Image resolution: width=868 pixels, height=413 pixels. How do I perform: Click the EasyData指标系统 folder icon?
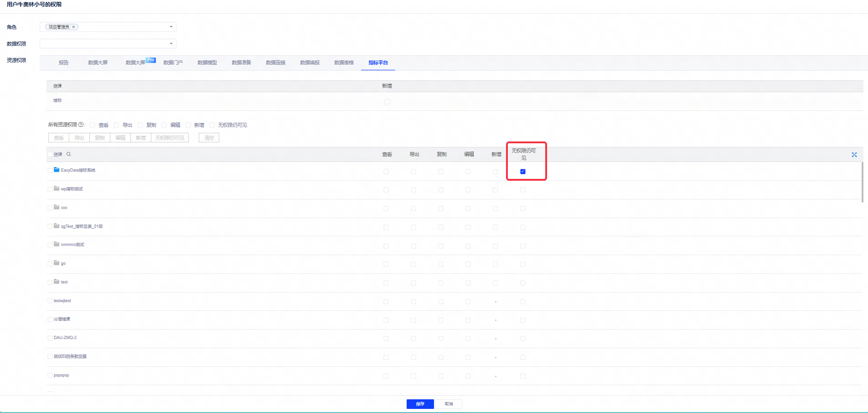(x=57, y=170)
